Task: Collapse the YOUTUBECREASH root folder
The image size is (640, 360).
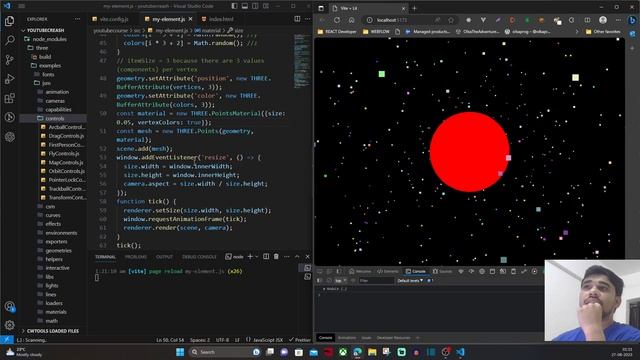Action: [x=45, y=30]
